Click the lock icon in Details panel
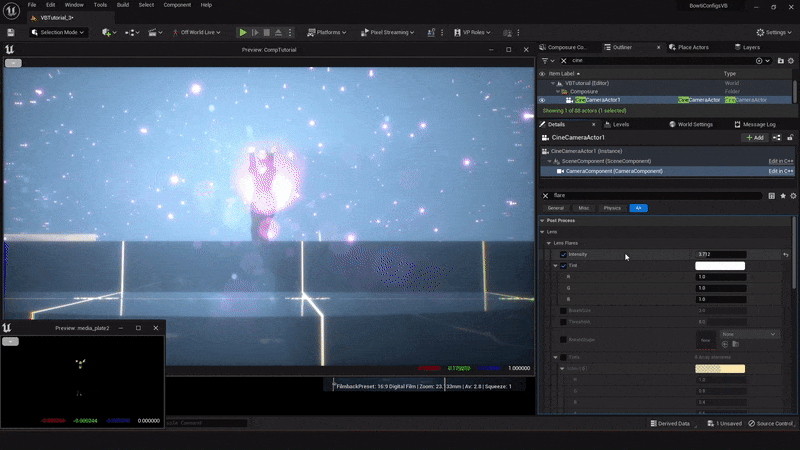This screenshot has width=800, height=450. (x=792, y=137)
